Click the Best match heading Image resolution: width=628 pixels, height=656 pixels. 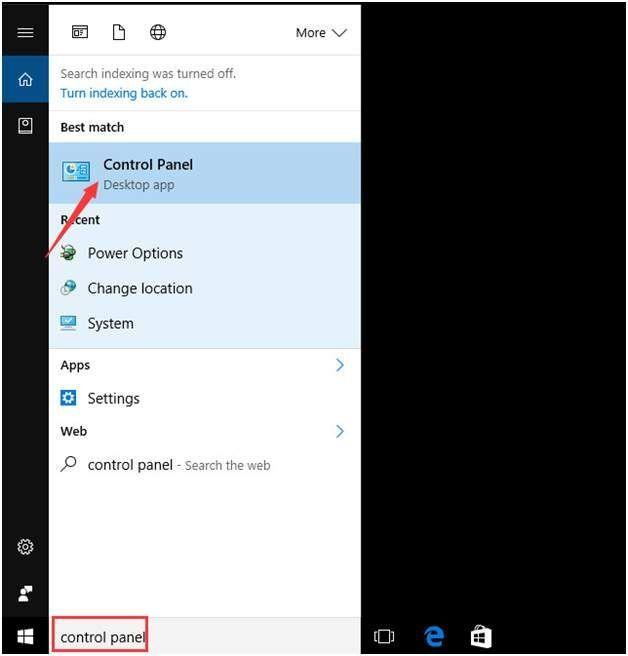[x=92, y=127]
